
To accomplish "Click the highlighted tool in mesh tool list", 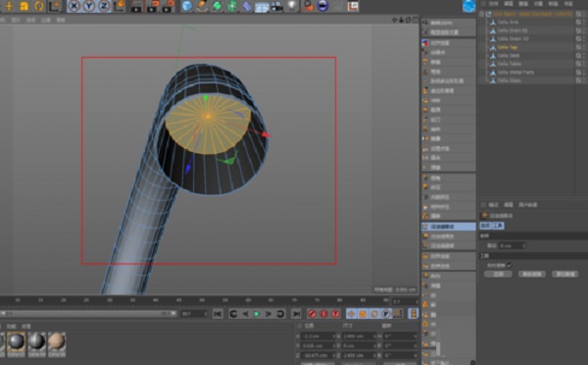I will [x=449, y=227].
